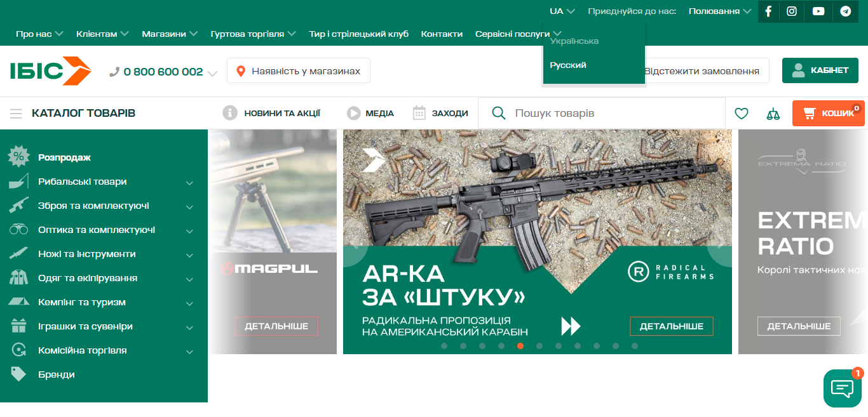Go to Тир і стрілецький клуб
868x417 pixels.
tap(358, 34)
